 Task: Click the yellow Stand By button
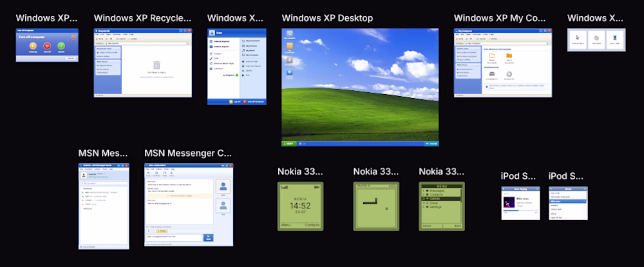pos(32,46)
